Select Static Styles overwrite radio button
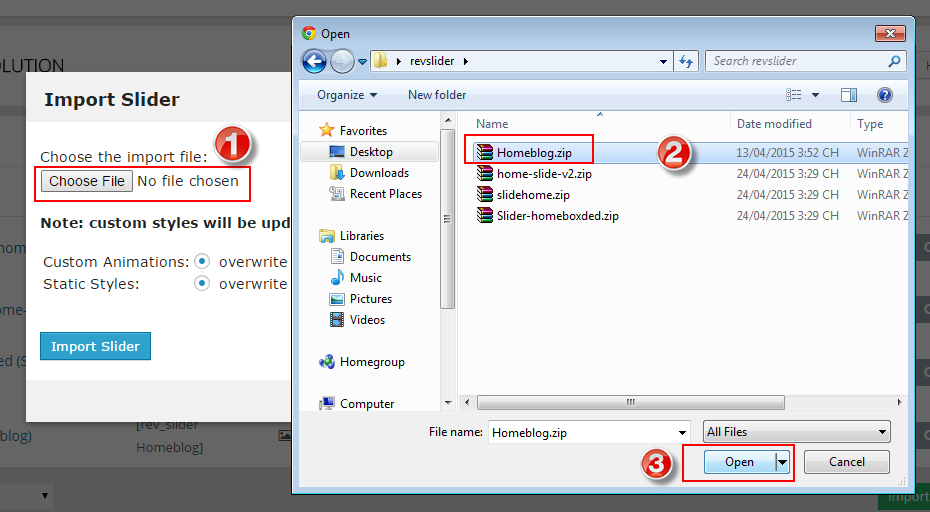 pos(202,283)
